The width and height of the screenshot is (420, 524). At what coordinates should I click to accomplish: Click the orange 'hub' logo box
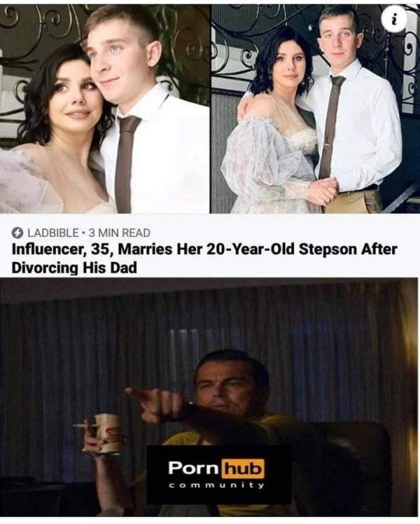(x=243, y=468)
